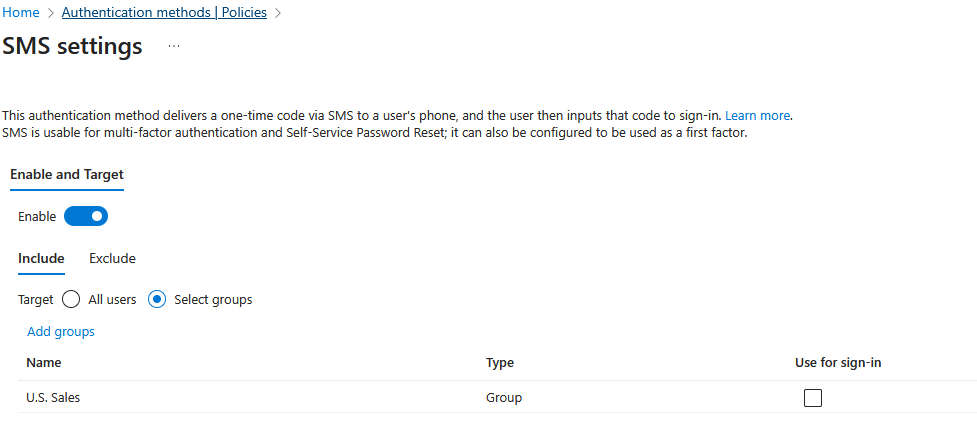Click Add groups link

tap(61, 331)
